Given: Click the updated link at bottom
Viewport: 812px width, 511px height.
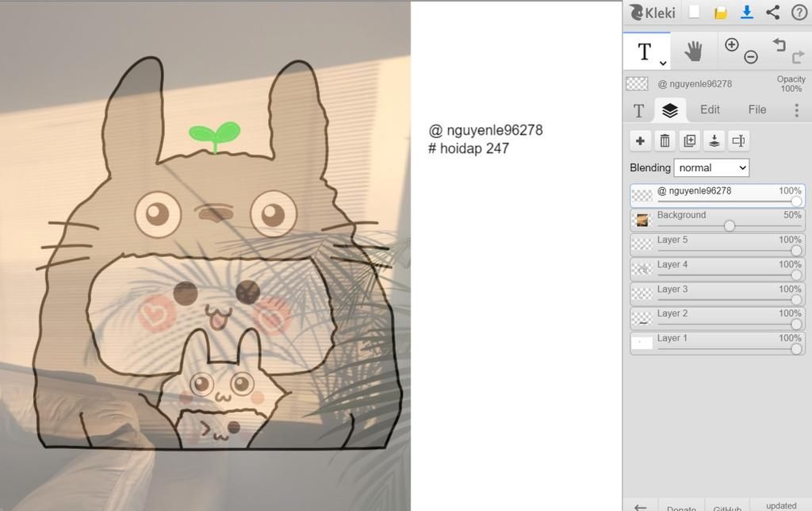Looking at the screenshot, I should (781, 505).
